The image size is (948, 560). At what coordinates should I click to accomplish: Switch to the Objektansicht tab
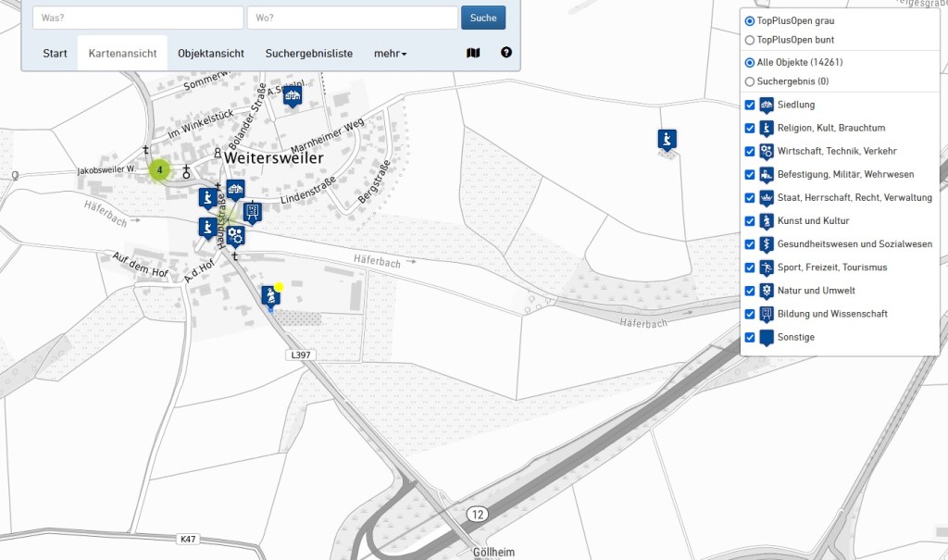pyautogui.click(x=211, y=54)
